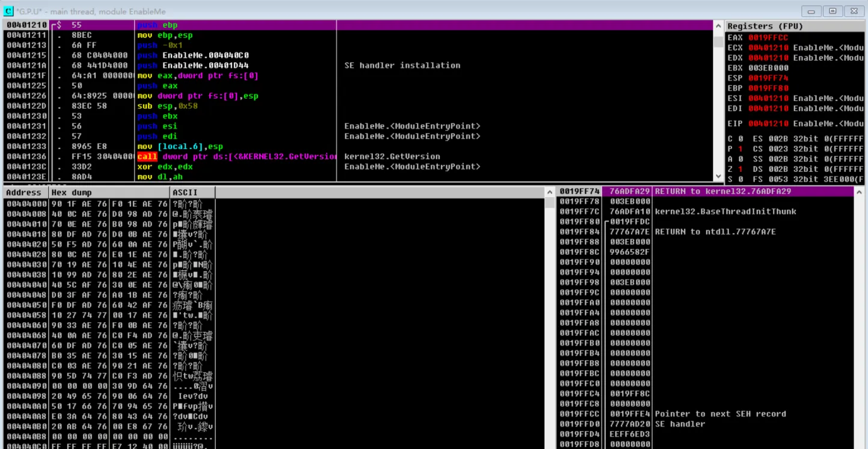This screenshot has height=449, width=868.
Task: Select stack entry RETURN to ntdll.77767A7E
Action: [x=715, y=231]
